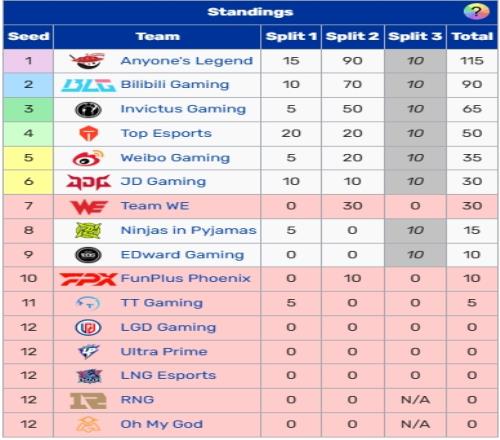
Task: Click the Split 3 column header
Action: (x=415, y=36)
